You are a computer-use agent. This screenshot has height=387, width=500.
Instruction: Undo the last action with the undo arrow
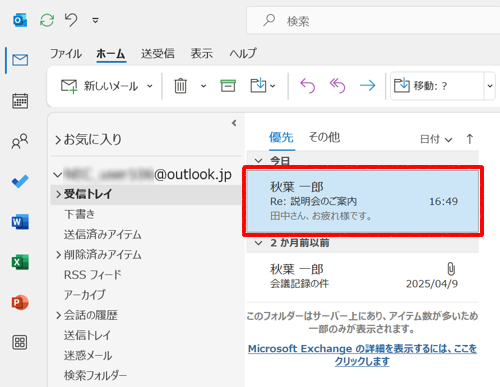click(71, 20)
